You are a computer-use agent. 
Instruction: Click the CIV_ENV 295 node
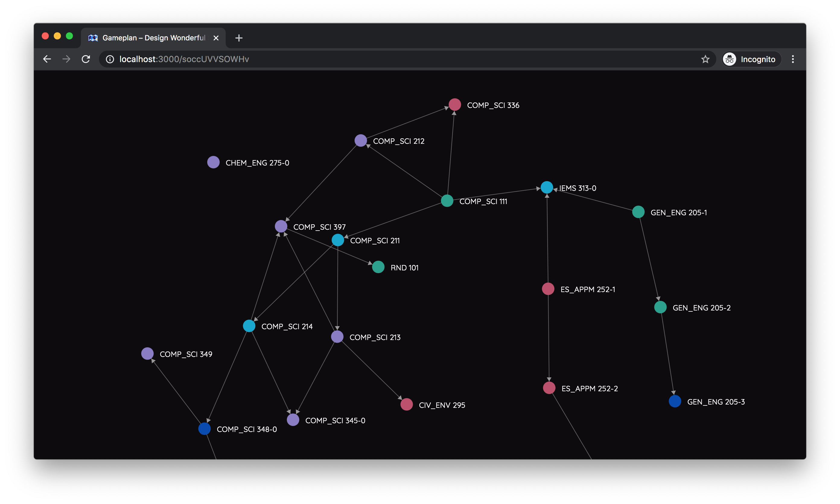[406, 405]
